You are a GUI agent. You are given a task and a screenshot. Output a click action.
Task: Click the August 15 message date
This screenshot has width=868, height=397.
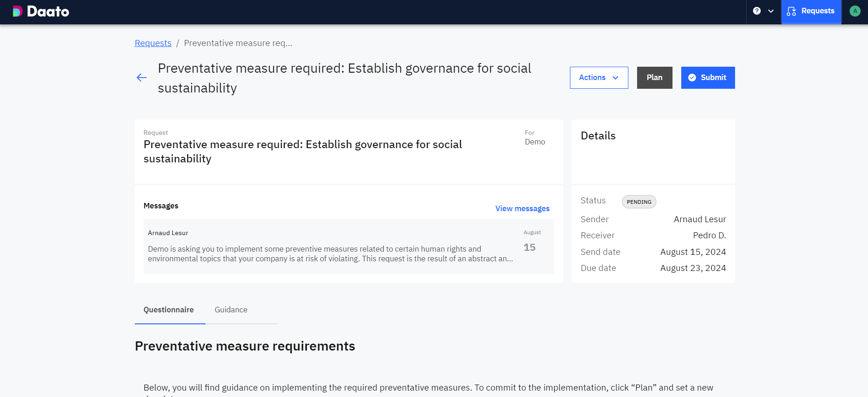[x=530, y=242]
